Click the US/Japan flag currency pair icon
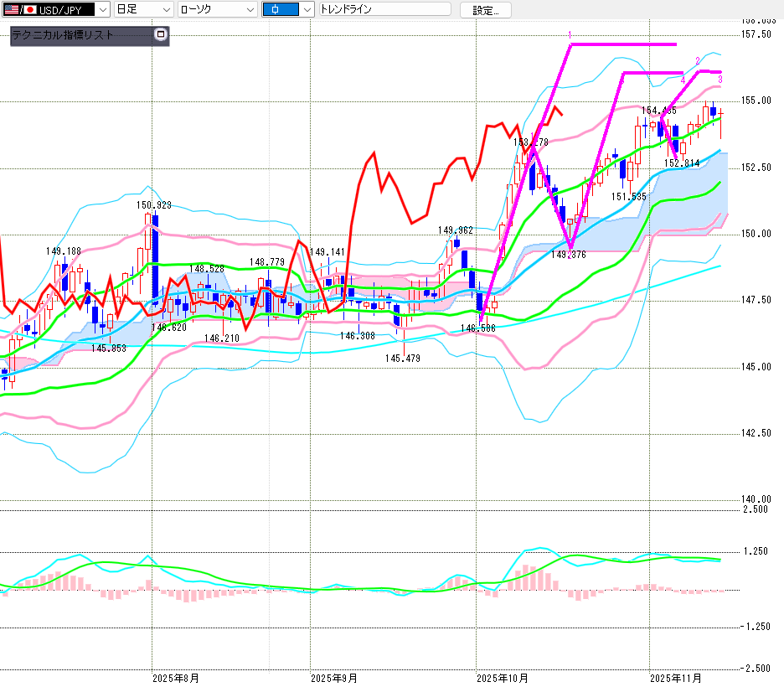 click(16, 10)
